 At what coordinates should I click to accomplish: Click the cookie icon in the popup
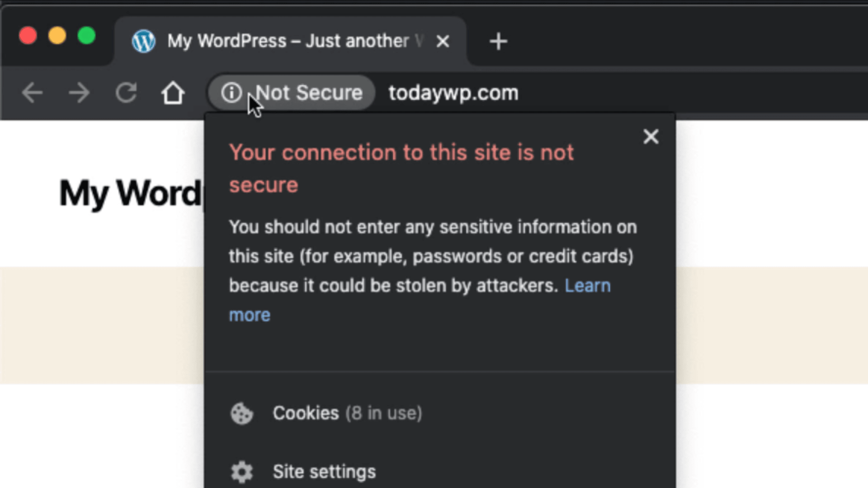[x=242, y=413]
